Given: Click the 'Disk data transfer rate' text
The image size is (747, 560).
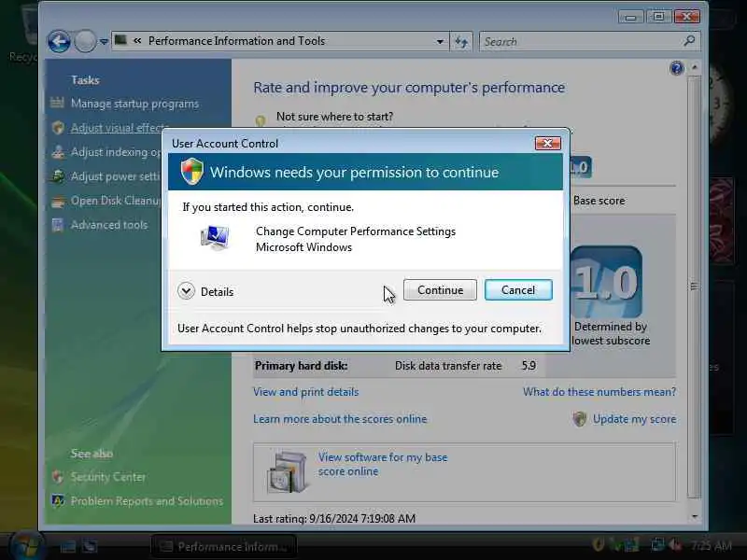Looking at the screenshot, I should coord(448,366).
